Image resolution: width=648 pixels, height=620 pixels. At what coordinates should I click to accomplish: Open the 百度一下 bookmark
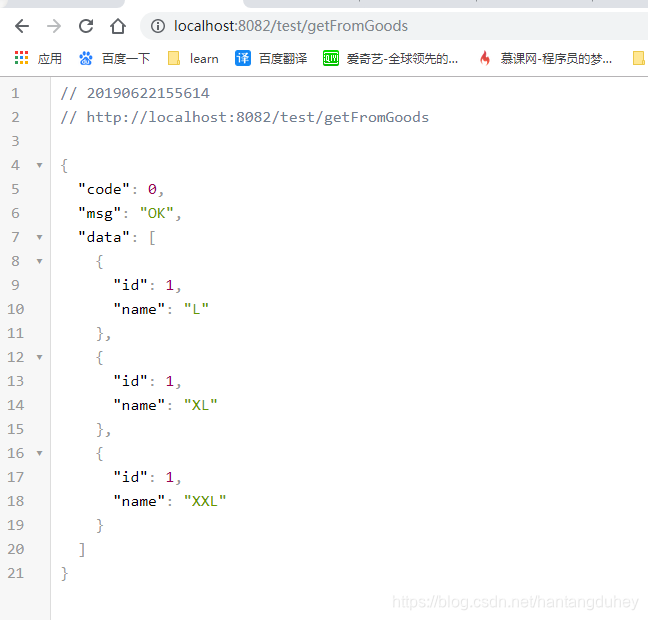pyautogui.click(x=126, y=58)
